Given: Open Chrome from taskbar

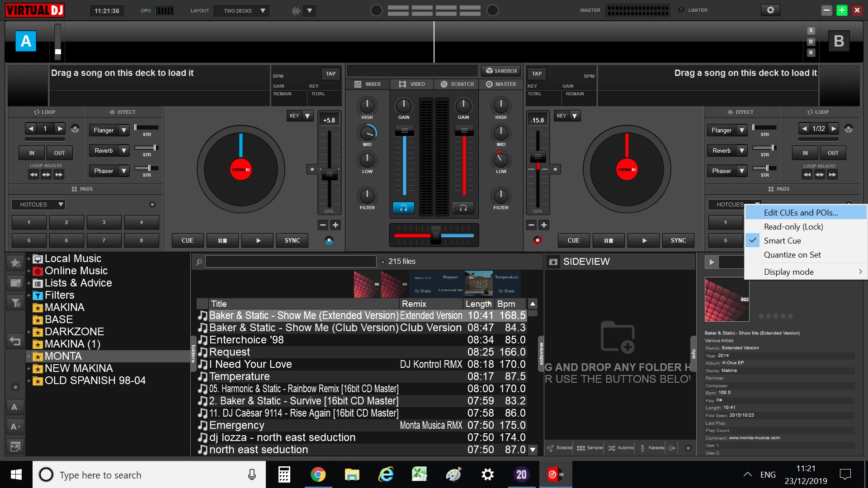Looking at the screenshot, I should point(318,474).
